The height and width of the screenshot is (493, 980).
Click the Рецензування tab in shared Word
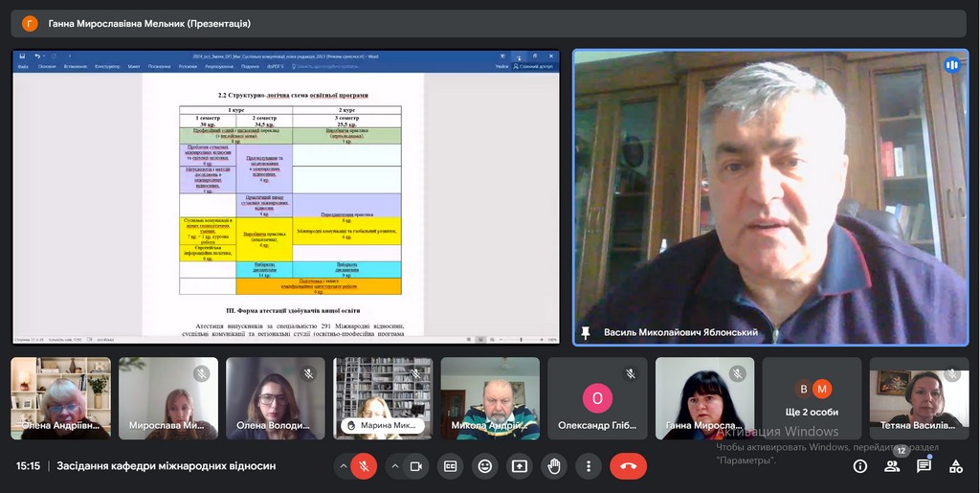click(x=218, y=67)
